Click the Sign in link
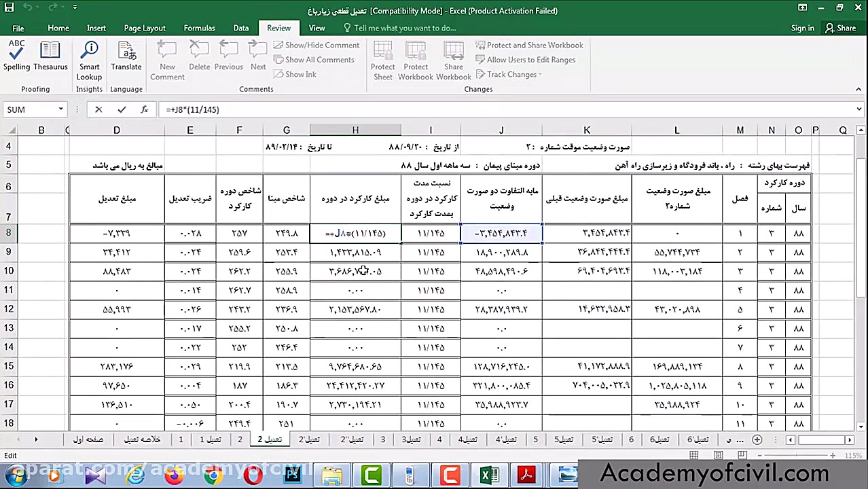The image size is (868, 489). coord(802,28)
